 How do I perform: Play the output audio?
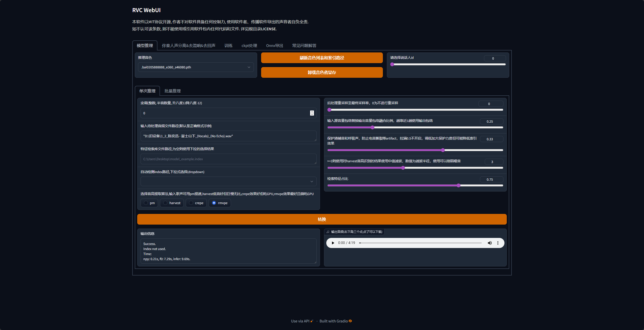tap(333, 243)
